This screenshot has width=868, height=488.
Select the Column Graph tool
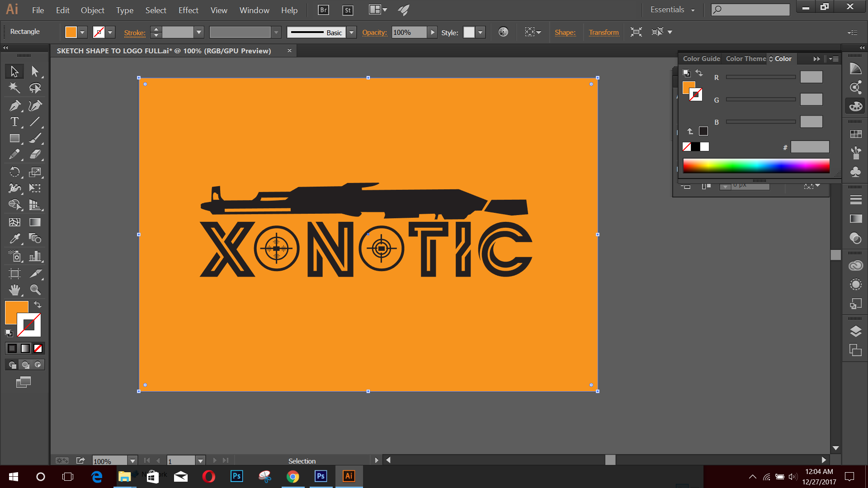pyautogui.click(x=35, y=256)
